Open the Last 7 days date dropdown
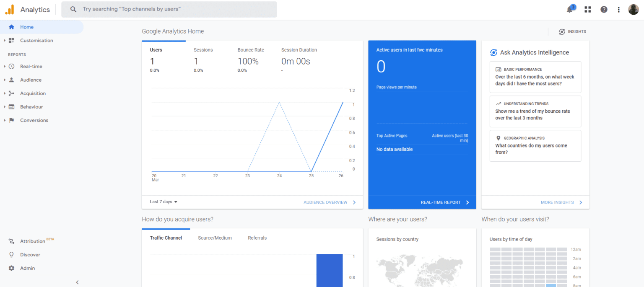 pyautogui.click(x=163, y=202)
